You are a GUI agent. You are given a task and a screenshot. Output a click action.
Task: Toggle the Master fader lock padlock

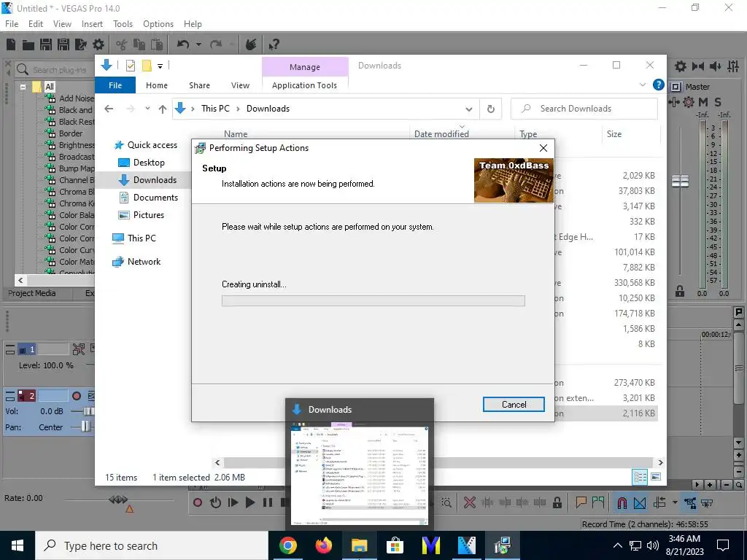pos(680,291)
